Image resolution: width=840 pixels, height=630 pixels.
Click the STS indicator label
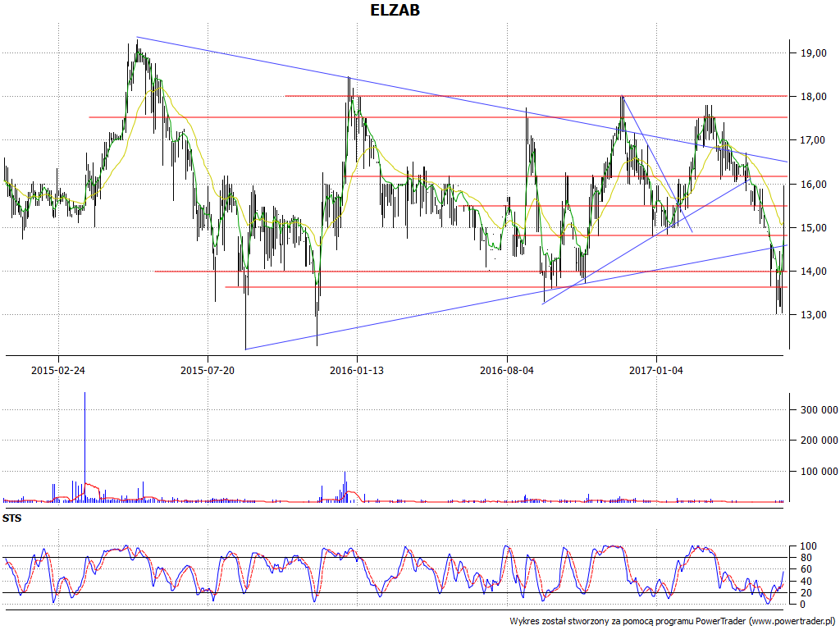(11, 518)
